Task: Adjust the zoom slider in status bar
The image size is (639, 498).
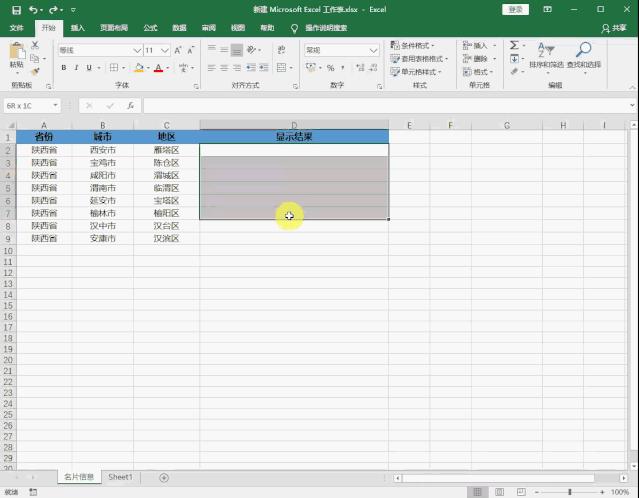Action: [569, 492]
